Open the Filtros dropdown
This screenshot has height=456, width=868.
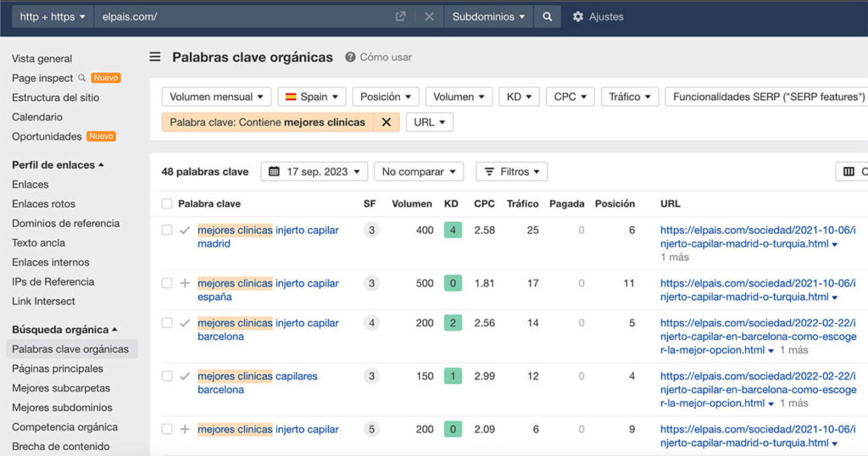coord(511,171)
